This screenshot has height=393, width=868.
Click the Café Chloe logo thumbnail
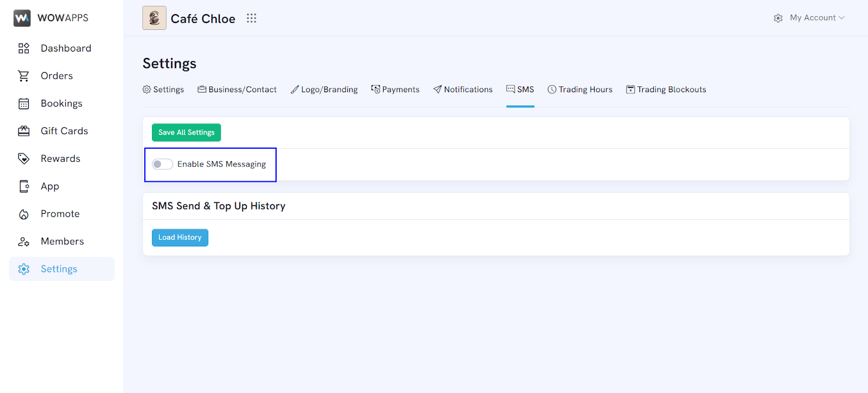[x=154, y=18]
